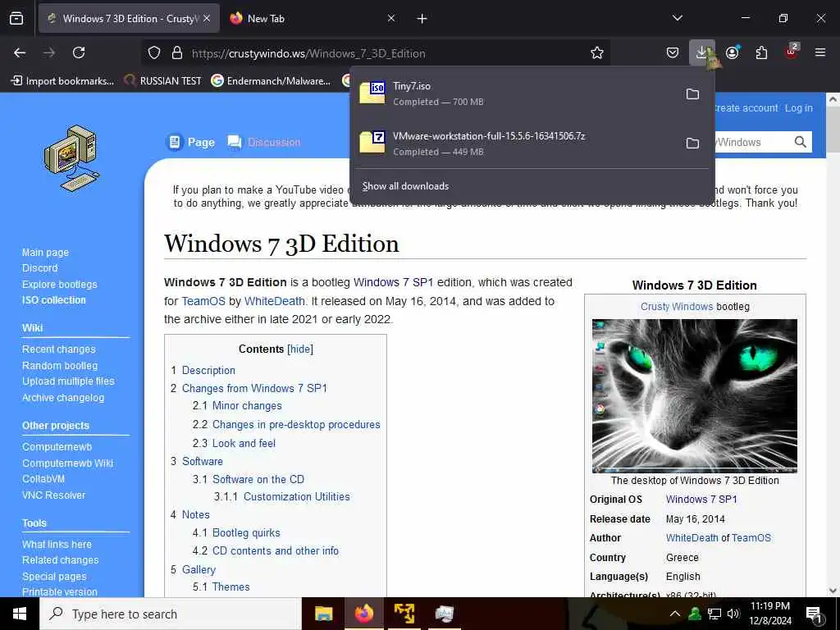Open ISO collection link
This screenshot has height=630, width=840.
53,300
